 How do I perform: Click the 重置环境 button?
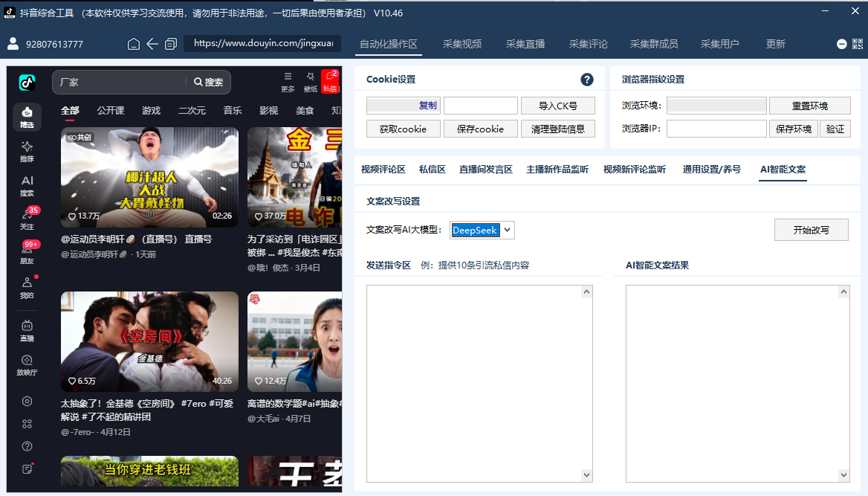[810, 106]
